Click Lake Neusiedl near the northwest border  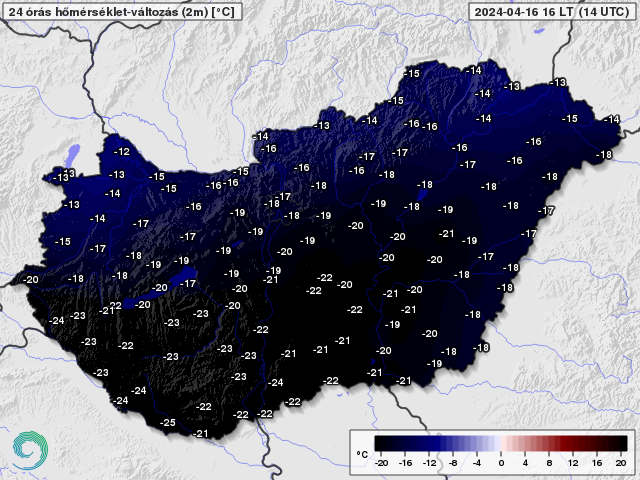(73, 156)
